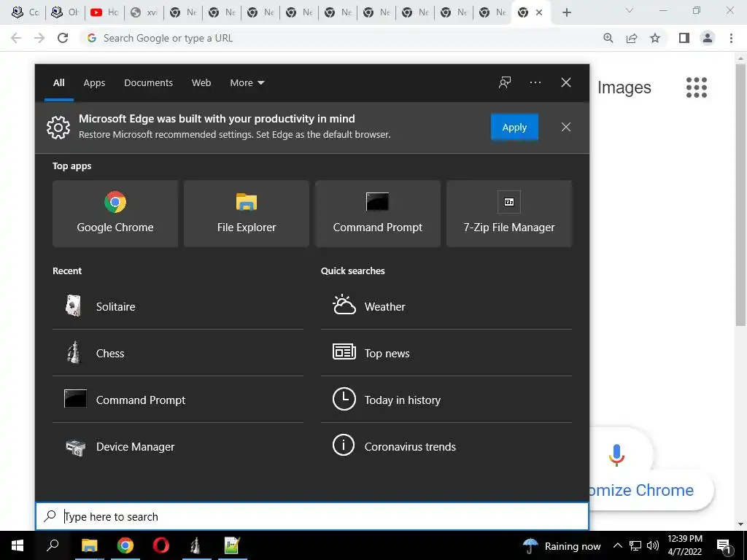Open Google Images link
The image size is (747, 560).
pos(624,87)
